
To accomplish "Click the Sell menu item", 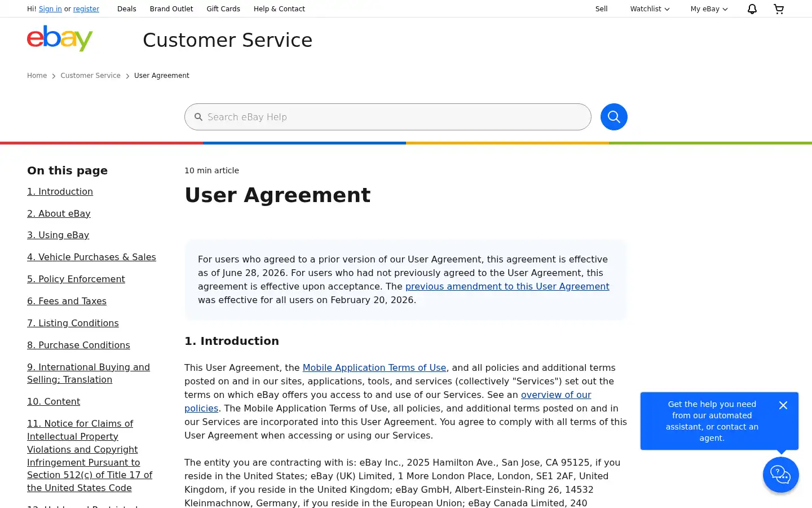I will (x=602, y=9).
